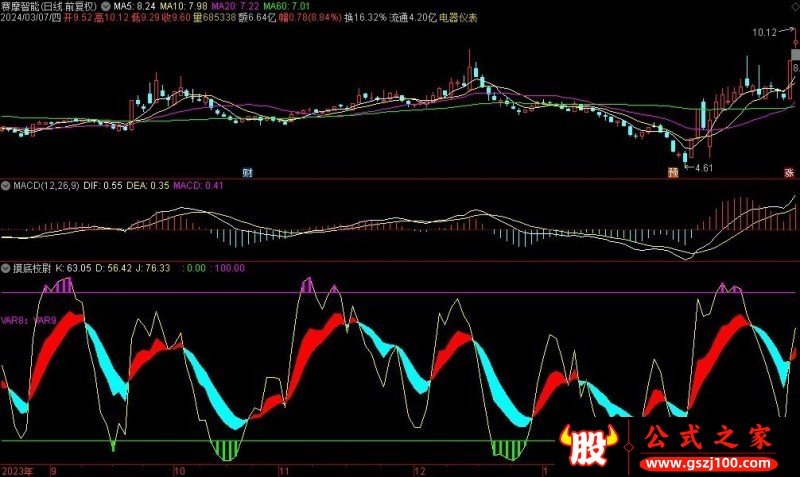Click the close price 收9.60

point(176,18)
